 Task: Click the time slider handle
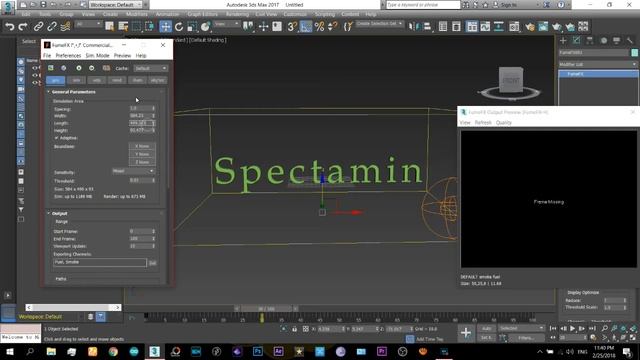pos(266,309)
